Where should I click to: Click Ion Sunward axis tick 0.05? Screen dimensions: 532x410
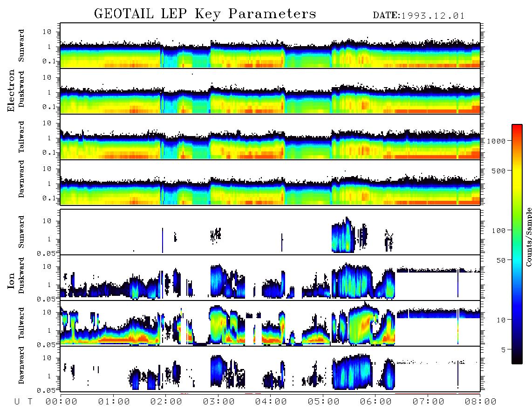pos(47,253)
